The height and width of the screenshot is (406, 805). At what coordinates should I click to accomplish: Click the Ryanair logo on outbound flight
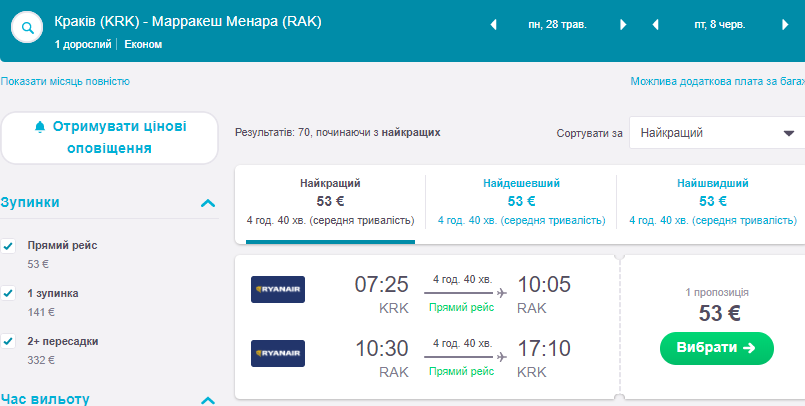[278, 290]
